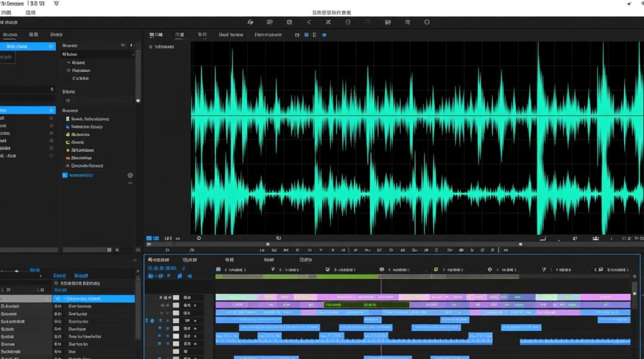Click the blue text entry under the file list
This screenshot has height=359, width=644.
pyautogui.click(x=80, y=176)
